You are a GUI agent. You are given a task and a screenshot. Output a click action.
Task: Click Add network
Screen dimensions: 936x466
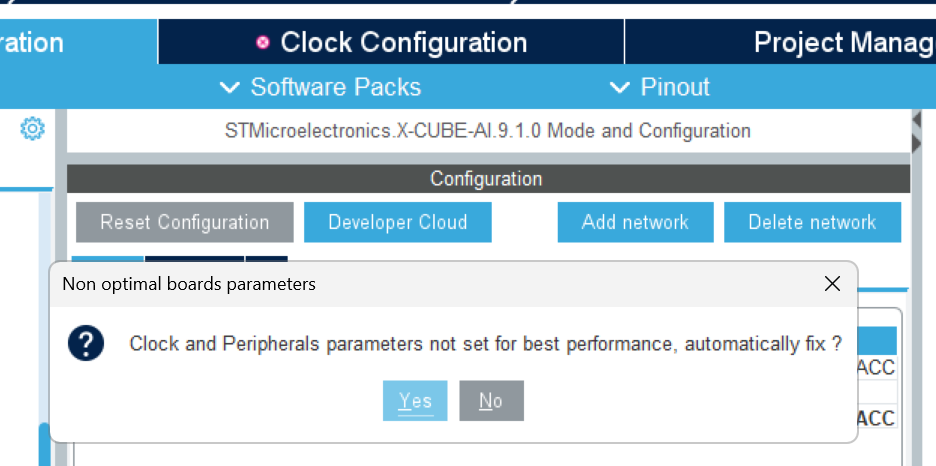tap(635, 222)
